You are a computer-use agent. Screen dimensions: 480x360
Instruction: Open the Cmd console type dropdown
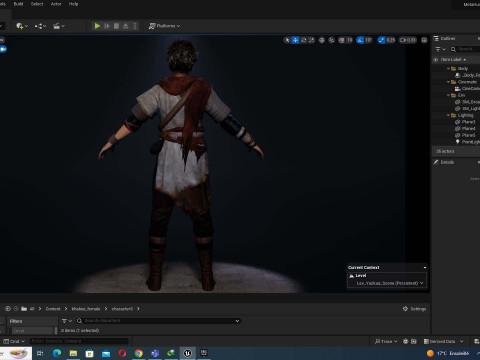[14, 341]
